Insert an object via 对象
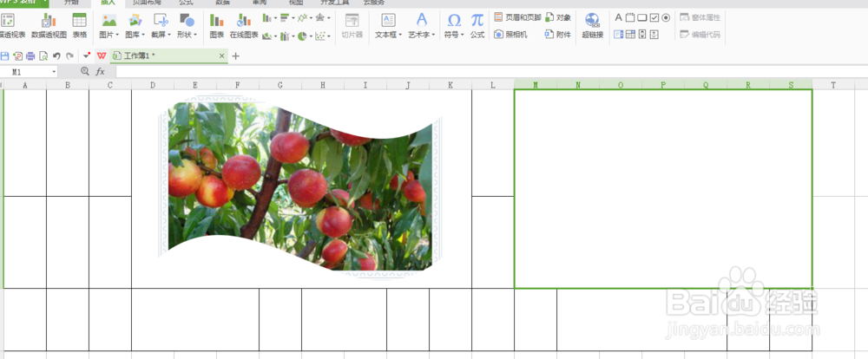868x359 pixels. click(558, 17)
